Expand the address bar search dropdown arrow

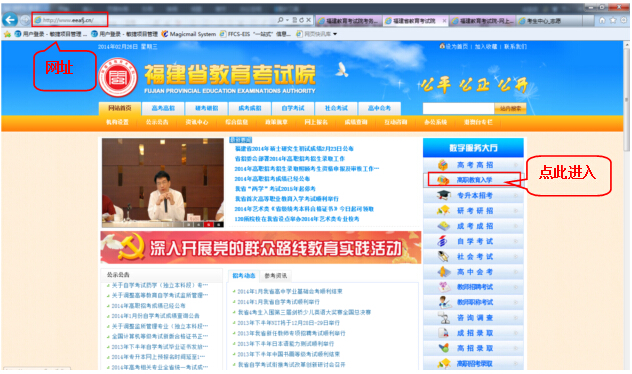tap(287, 20)
